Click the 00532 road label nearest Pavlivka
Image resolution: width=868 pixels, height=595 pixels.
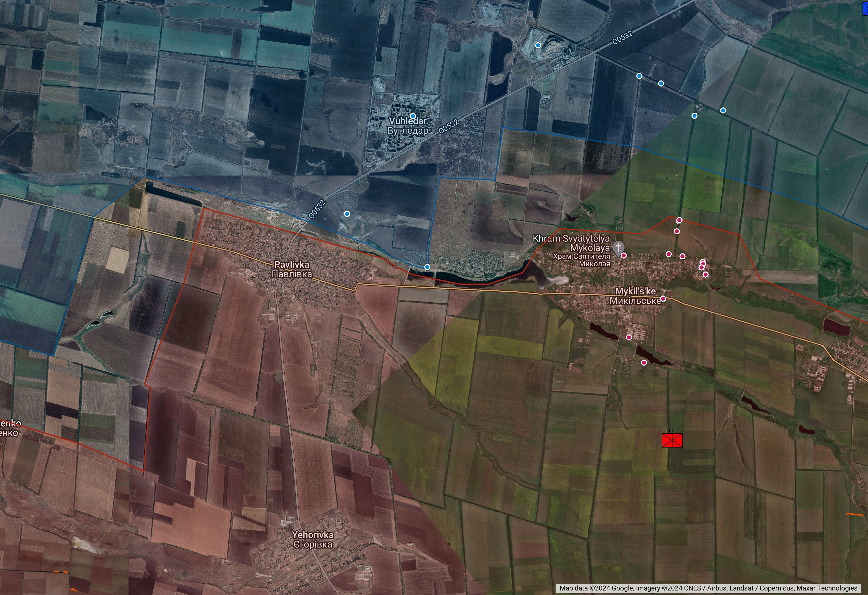317,210
